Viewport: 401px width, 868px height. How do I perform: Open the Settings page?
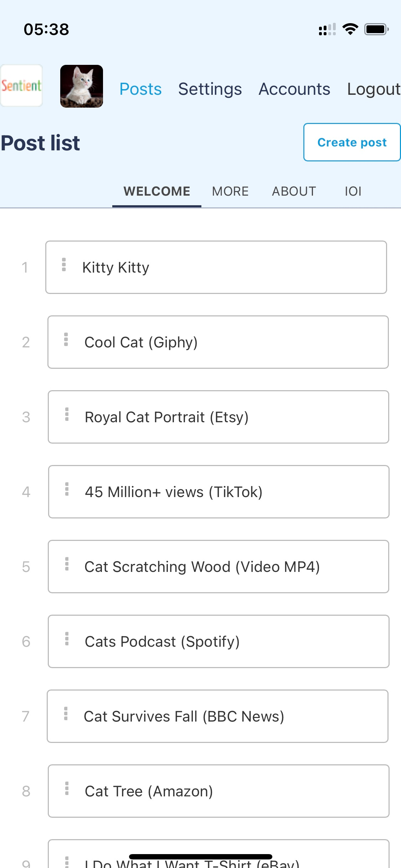click(210, 89)
